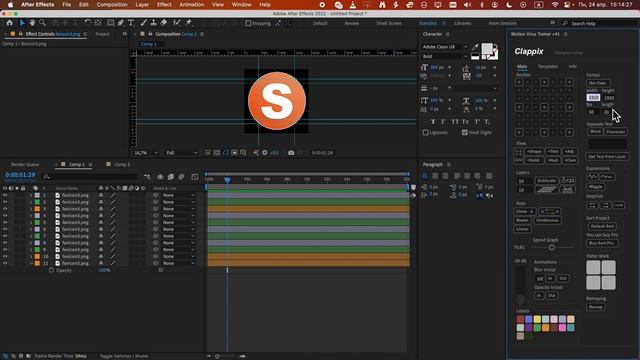Open Parent & Link dropdown for layer 10
Screen dimensions: 640x360
point(178,256)
